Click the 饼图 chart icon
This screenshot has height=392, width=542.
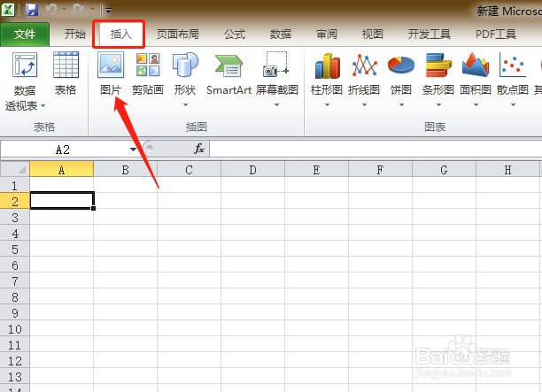[x=401, y=65]
